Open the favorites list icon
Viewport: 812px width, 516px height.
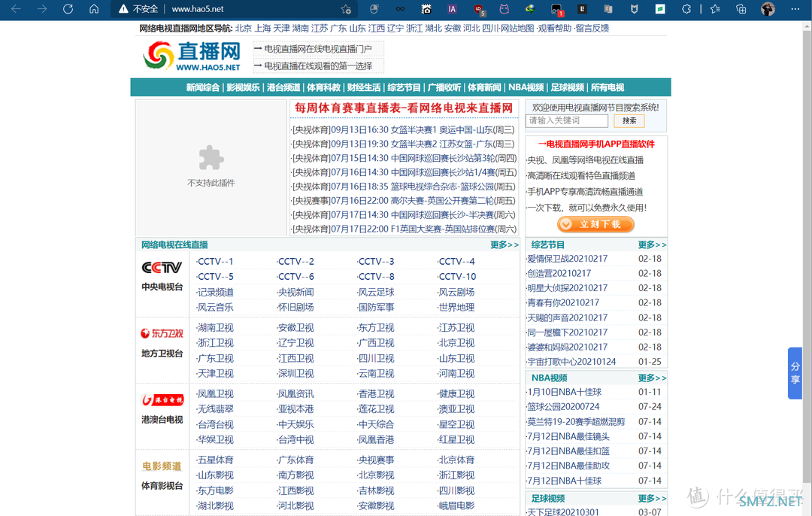[715, 9]
